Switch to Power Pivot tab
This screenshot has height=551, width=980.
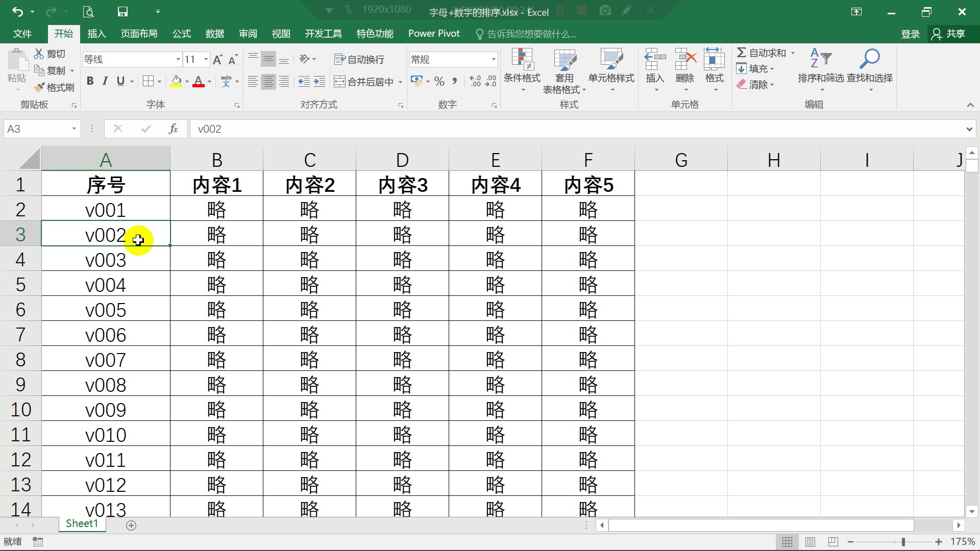click(434, 34)
